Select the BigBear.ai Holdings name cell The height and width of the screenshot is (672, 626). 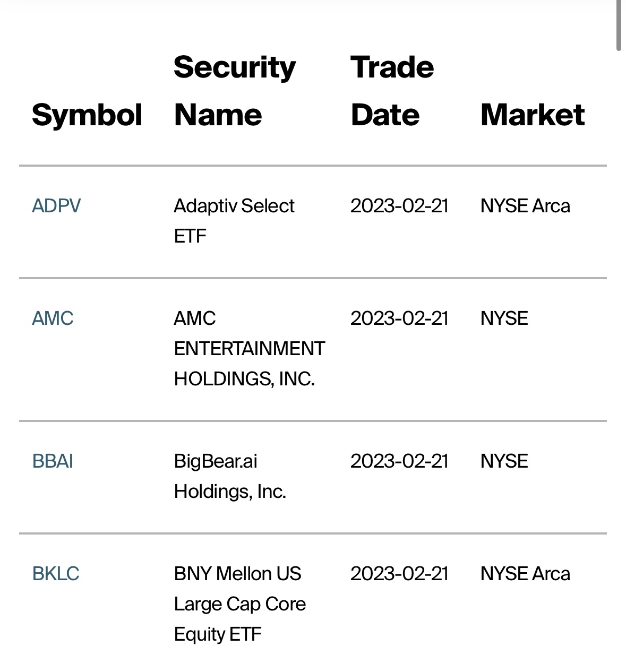tap(230, 476)
